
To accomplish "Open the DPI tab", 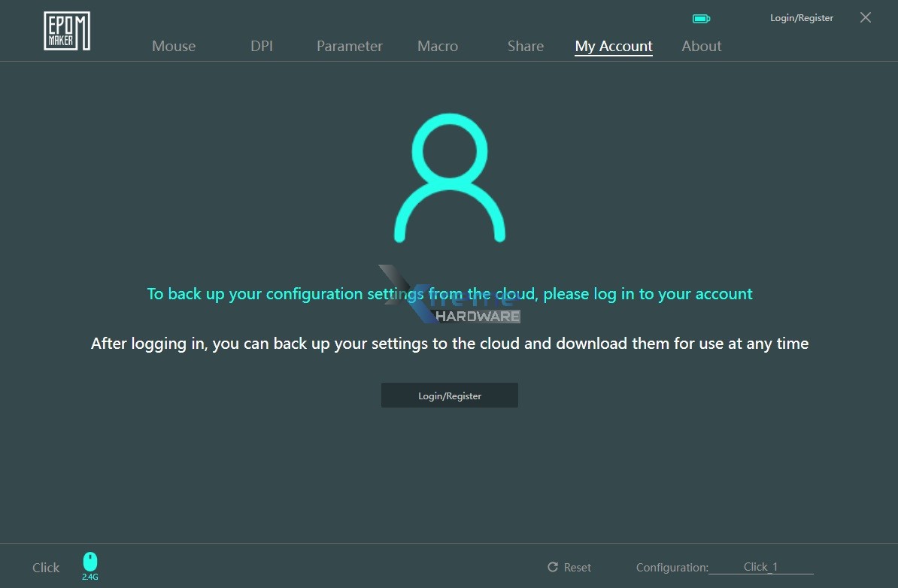I will (261, 46).
